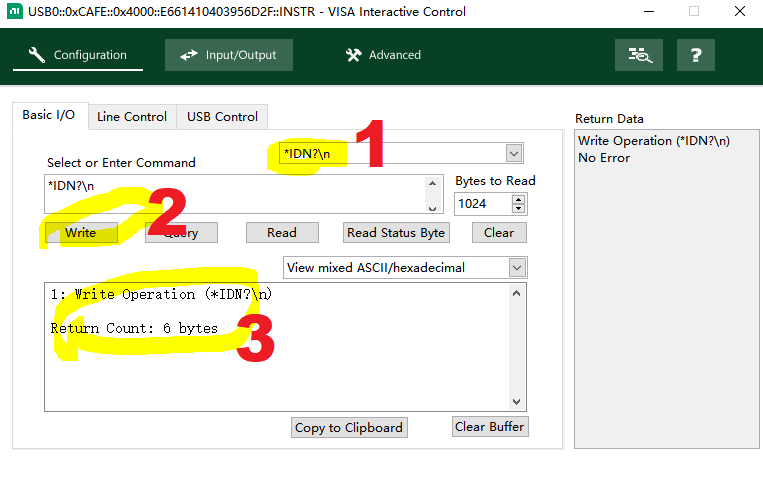The height and width of the screenshot is (484, 763).
Task: Open the Configuration tab
Action: (x=78, y=55)
